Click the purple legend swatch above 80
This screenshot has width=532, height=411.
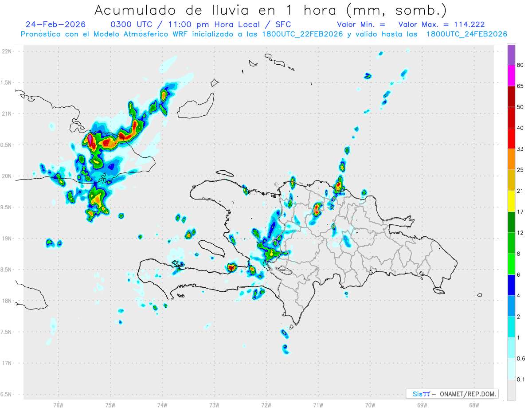pos(511,55)
